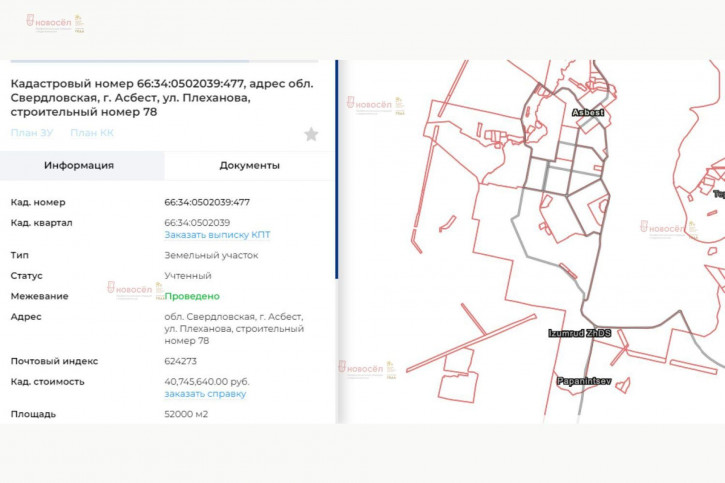Screen dimensions: 725x483
Task: Select the cadastral number 66:34:0502039:477 value
Action: click(x=207, y=202)
